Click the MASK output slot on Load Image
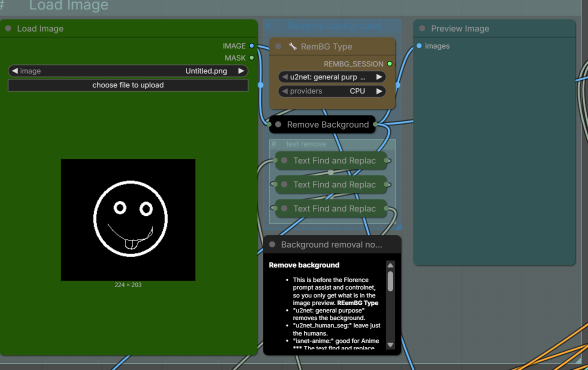 [252, 58]
